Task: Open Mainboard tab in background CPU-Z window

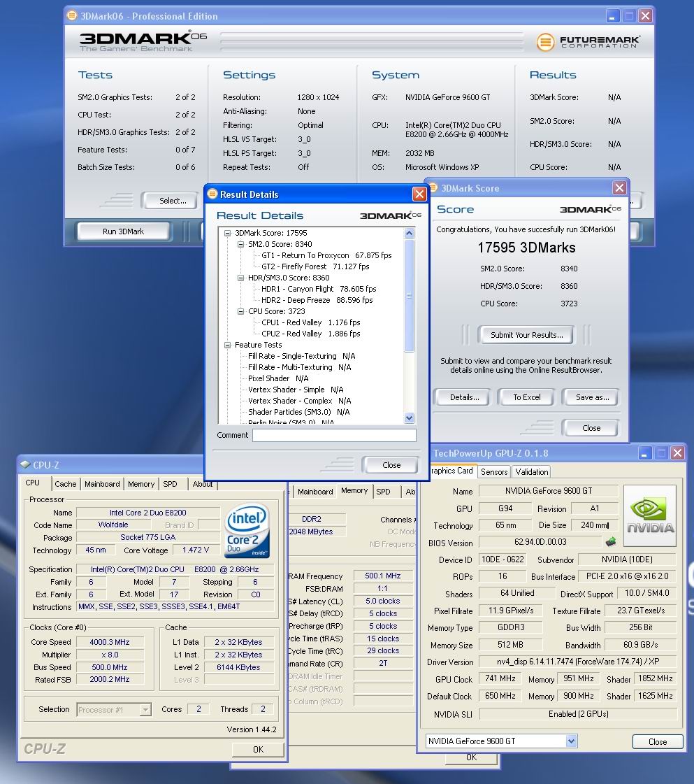Action: [x=315, y=492]
